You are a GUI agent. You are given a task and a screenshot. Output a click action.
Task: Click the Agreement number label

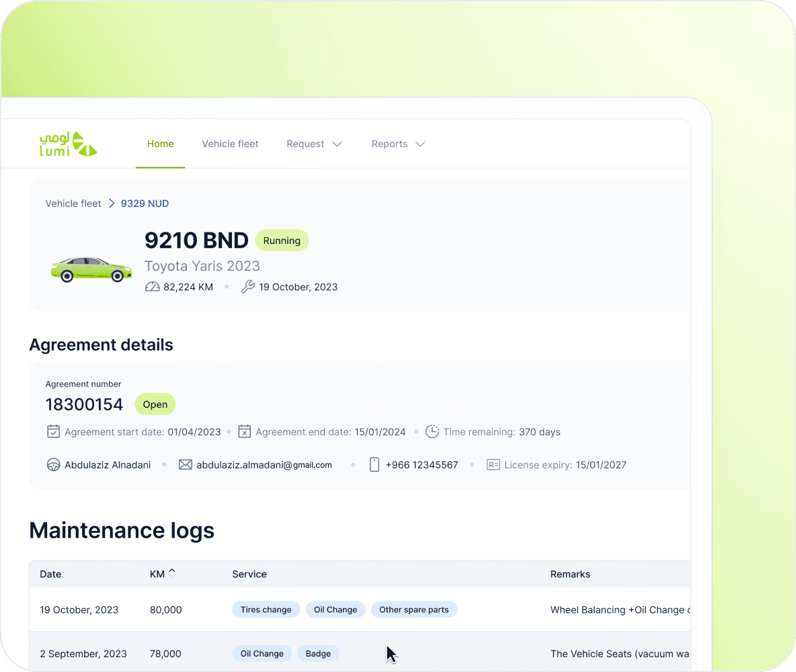(x=83, y=384)
